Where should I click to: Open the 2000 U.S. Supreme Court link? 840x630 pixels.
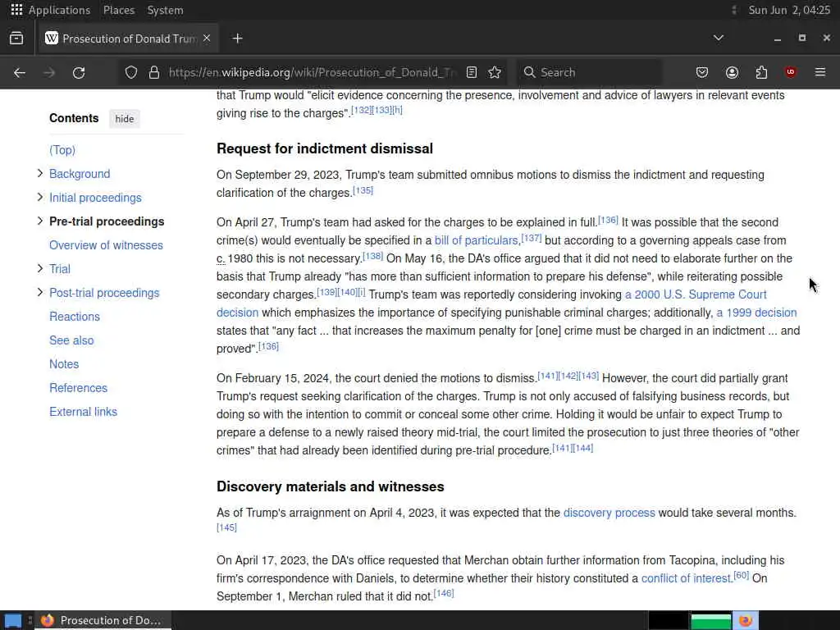coord(696,294)
